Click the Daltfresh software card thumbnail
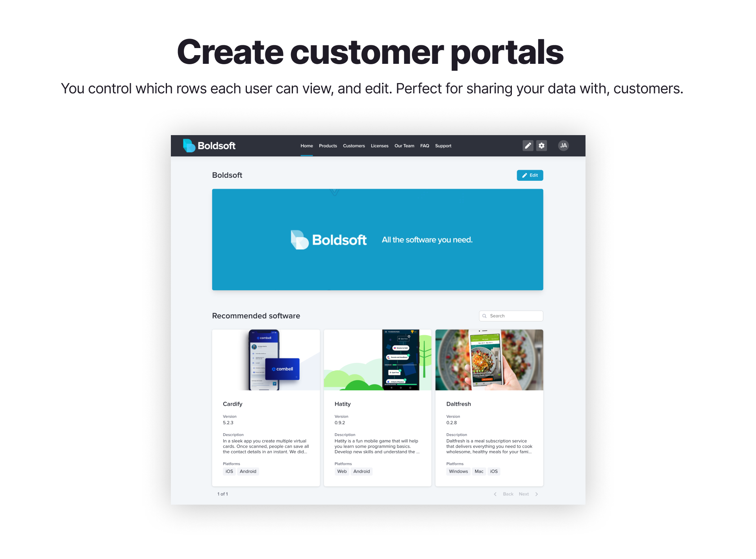756x559 pixels. pos(489,359)
